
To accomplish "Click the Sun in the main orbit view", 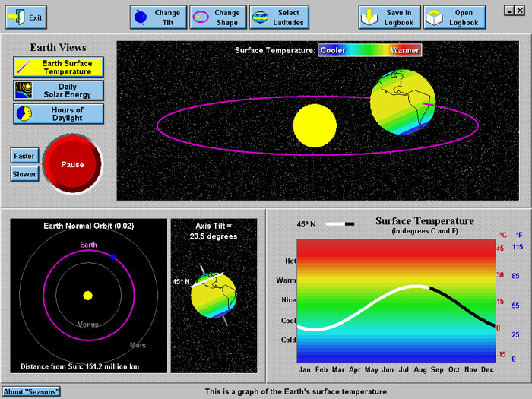I will [x=315, y=125].
